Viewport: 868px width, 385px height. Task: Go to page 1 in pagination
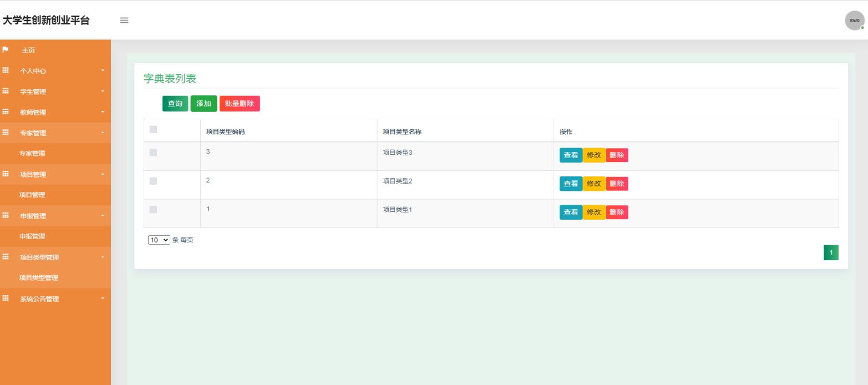pos(831,252)
